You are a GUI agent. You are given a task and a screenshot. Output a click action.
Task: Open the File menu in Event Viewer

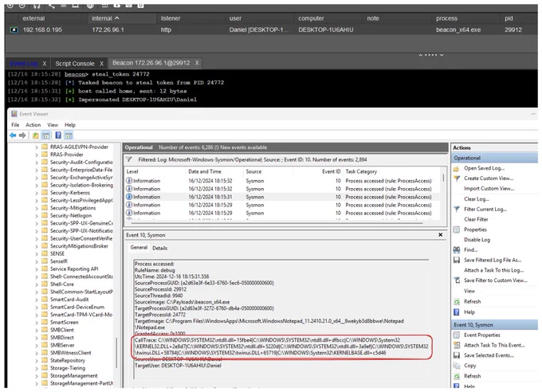point(15,125)
